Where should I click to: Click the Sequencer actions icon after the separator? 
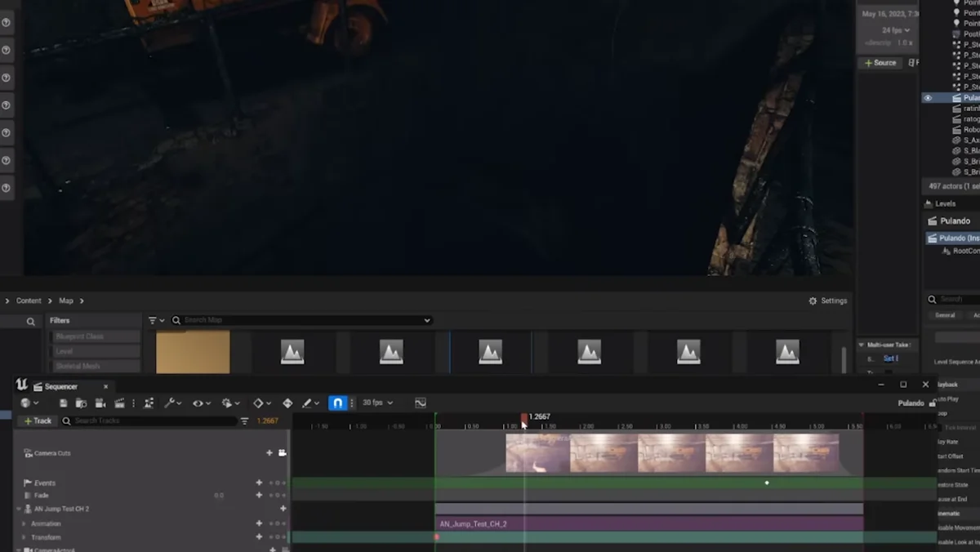coord(149,403)
